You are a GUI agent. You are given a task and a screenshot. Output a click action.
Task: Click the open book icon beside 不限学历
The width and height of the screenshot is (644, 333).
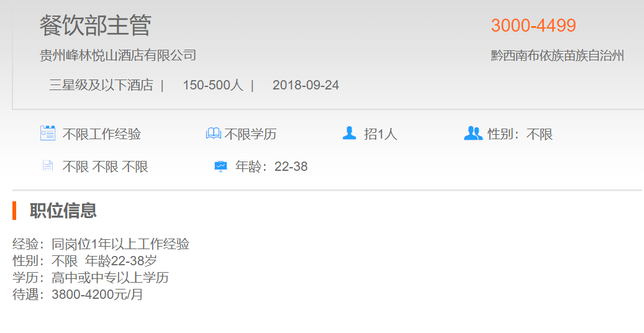[x=213, y=133]
